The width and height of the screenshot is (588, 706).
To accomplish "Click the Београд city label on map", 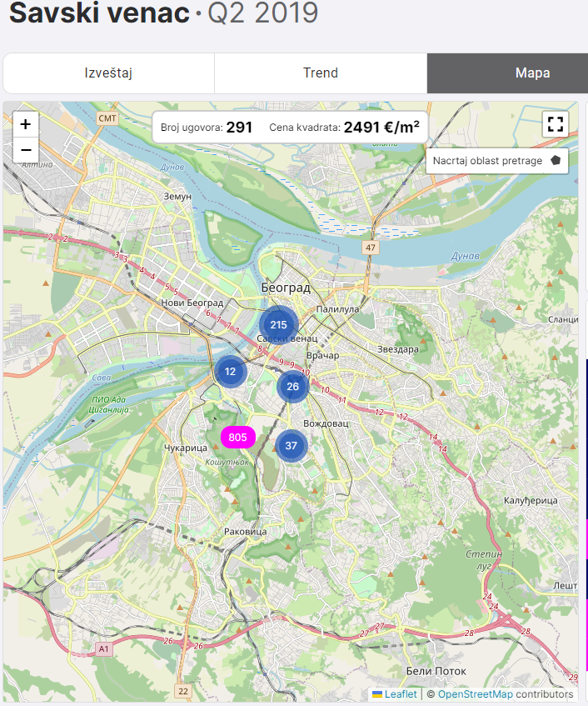I will click(285, 288).
